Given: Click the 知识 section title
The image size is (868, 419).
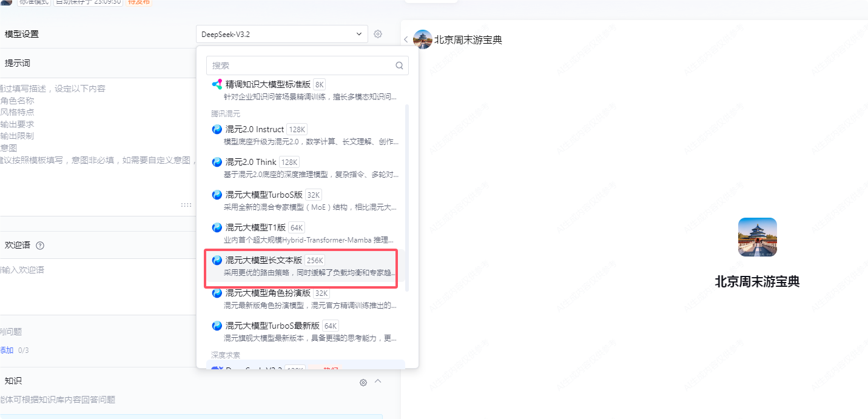Looking at the screenshot, I should tap(13, 381).
